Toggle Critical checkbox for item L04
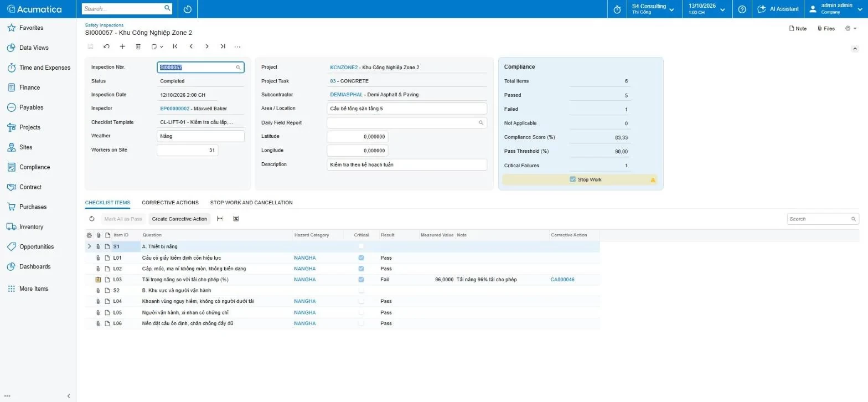This screenshot has width=868, height=402. [361, 301]
